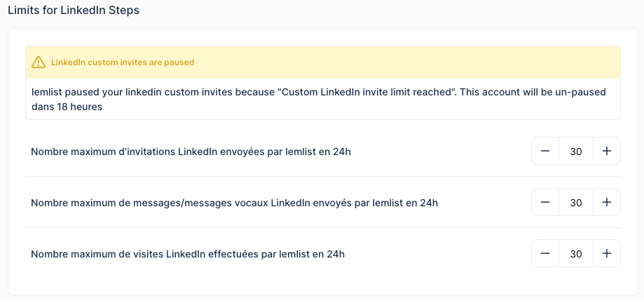The image size is (644, 301).
Task: Decrease the messages/messages vocaux limit
Action: [x=545, y=202]
